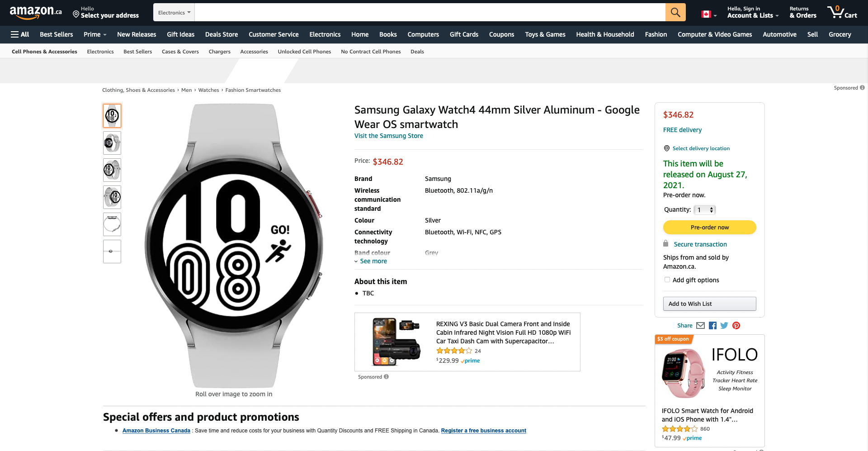This screenshot has width=868, height=451.
Task: Select the watch band-only thumbnail image
Action: 112,224
